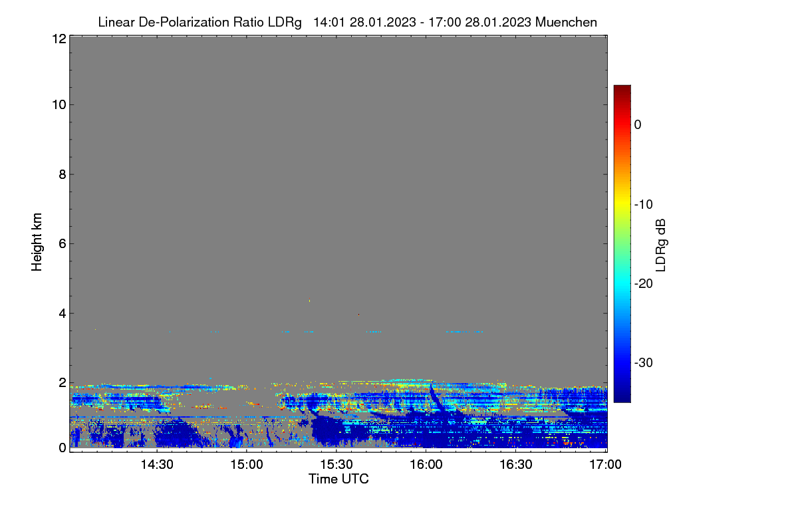This screenshot has width=798, height=532.
Task: Select the 16:30 time tick label
Action: point(516,465)
